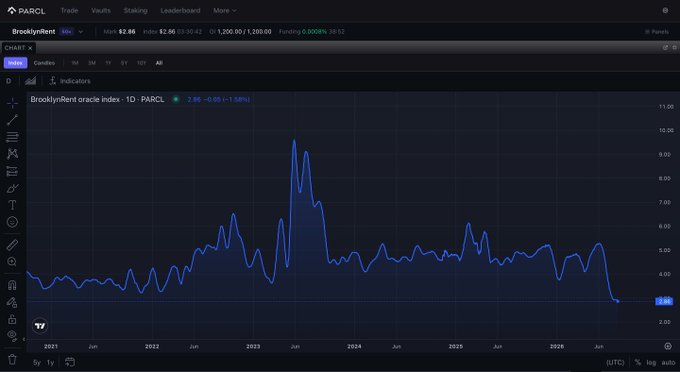Open the Indicators menu
Viewport: 680px width, 372px height.
pos(69,81)
